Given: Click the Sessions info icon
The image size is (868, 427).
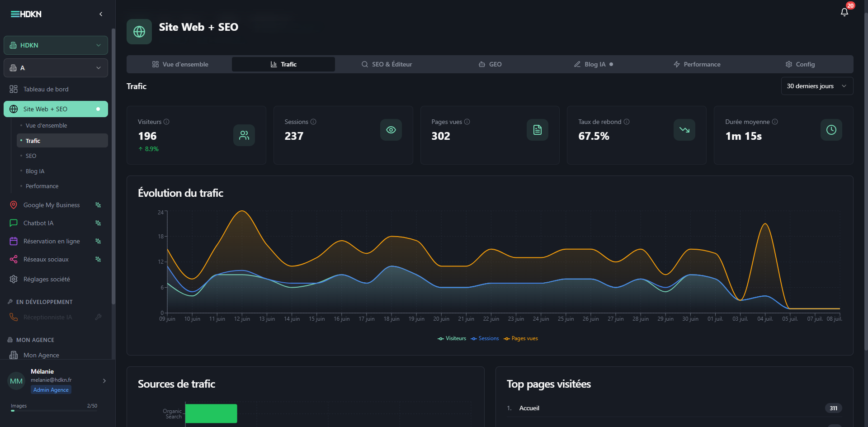Looking at the screenshot, I should click(x=313, y=122).
